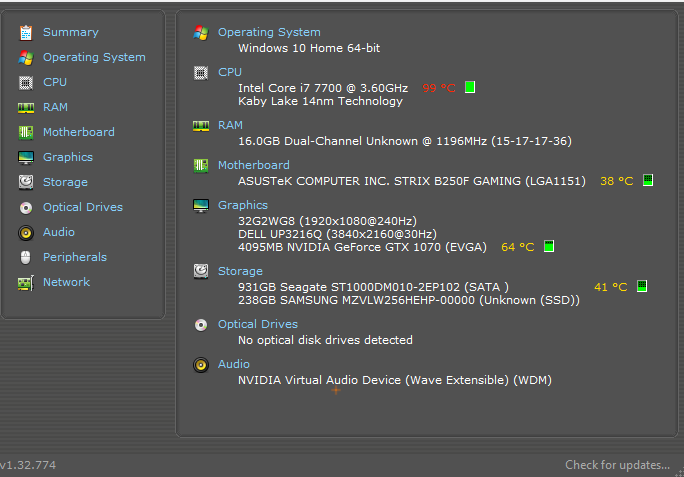Click ASUSTeK STRIX B250F GAMING text

point(412,181)
